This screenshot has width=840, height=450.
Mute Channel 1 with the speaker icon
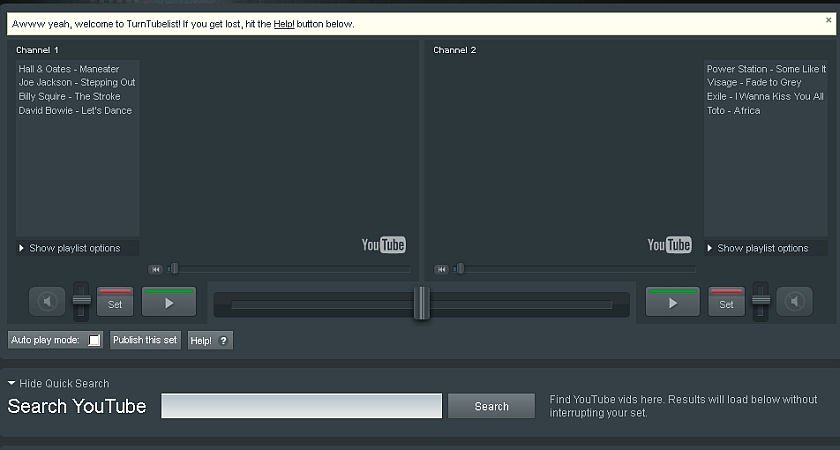(47, 301)
